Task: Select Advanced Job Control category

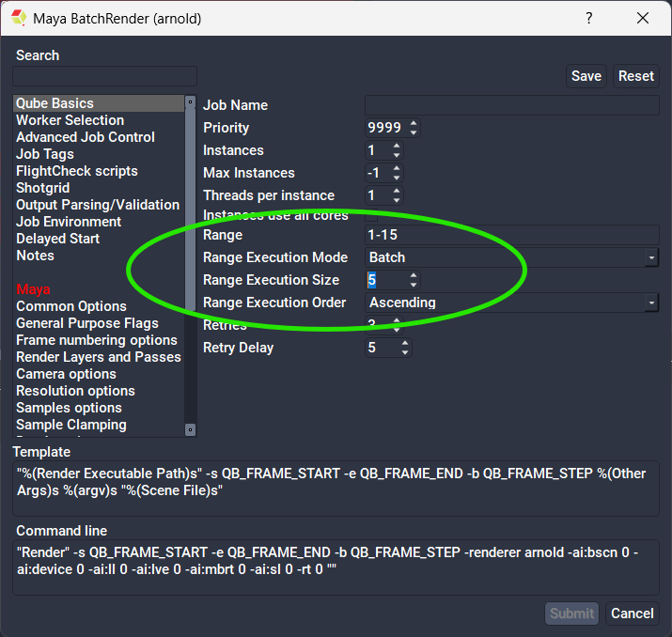Action: (x=86, y=137)
